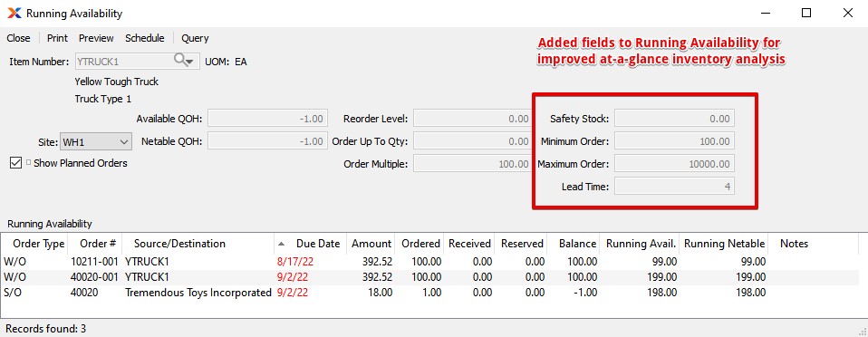Click the Order Up To Qty field
Image resolution: width=868 pixels, height=337 pixels.
[x=472, y=141]
